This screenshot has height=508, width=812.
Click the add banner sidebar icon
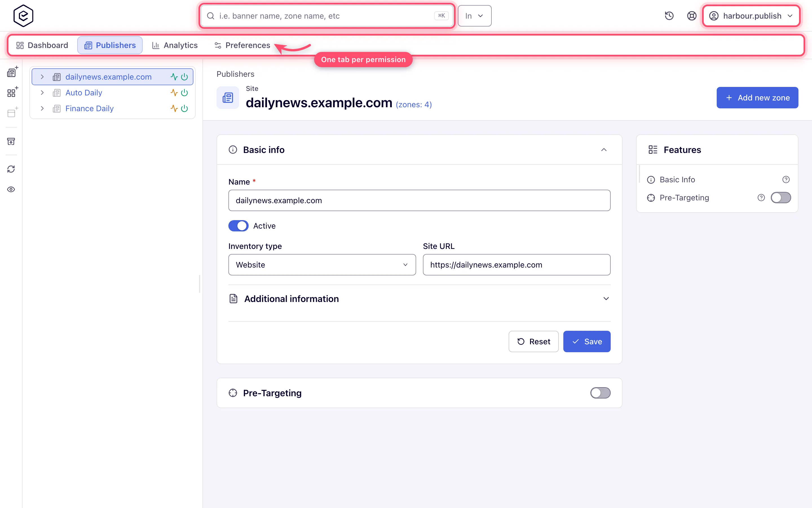click(x=12, y=113)
